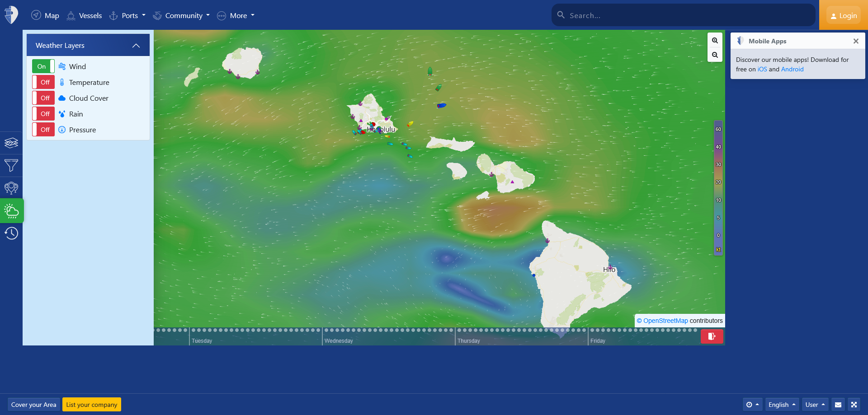Select the weather sidebar icon
Image resolution: width=868 pixels, height=415 pixels.
tap(11, 211)
